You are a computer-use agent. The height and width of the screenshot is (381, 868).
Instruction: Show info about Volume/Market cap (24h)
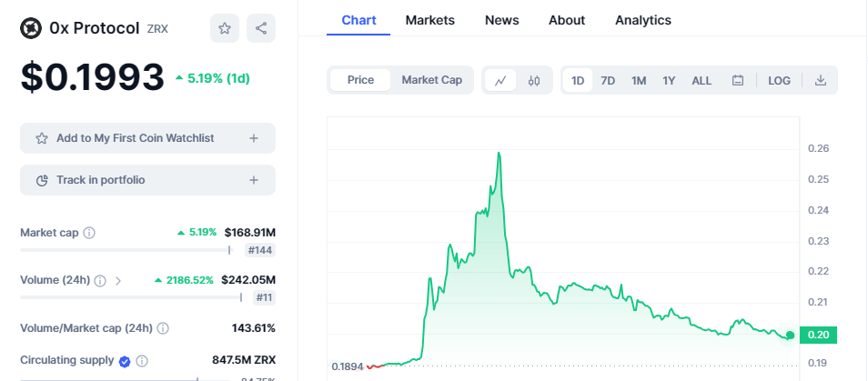[163, 328]
